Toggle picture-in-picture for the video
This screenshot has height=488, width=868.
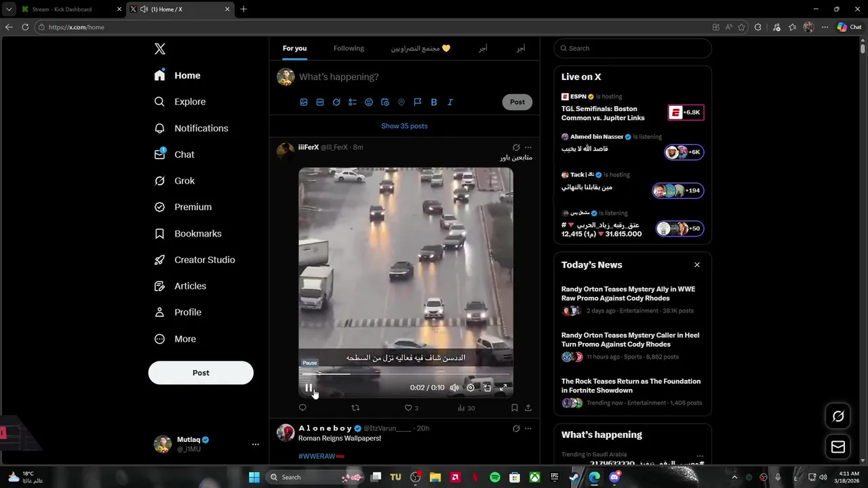pos(487,388)
